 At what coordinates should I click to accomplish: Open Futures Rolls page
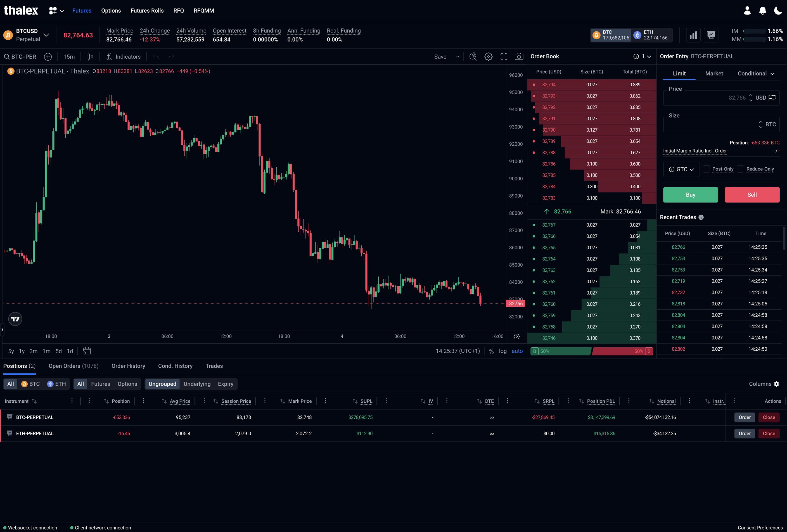tap(147, 11)
